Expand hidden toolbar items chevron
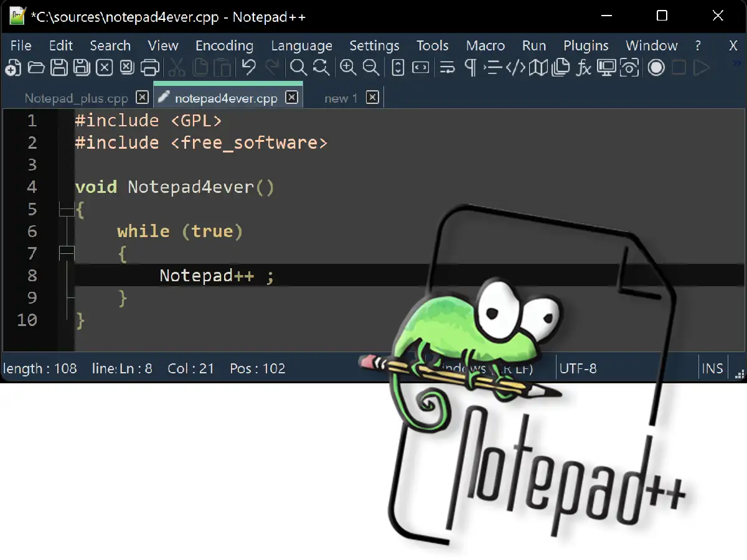 [738, 63]
